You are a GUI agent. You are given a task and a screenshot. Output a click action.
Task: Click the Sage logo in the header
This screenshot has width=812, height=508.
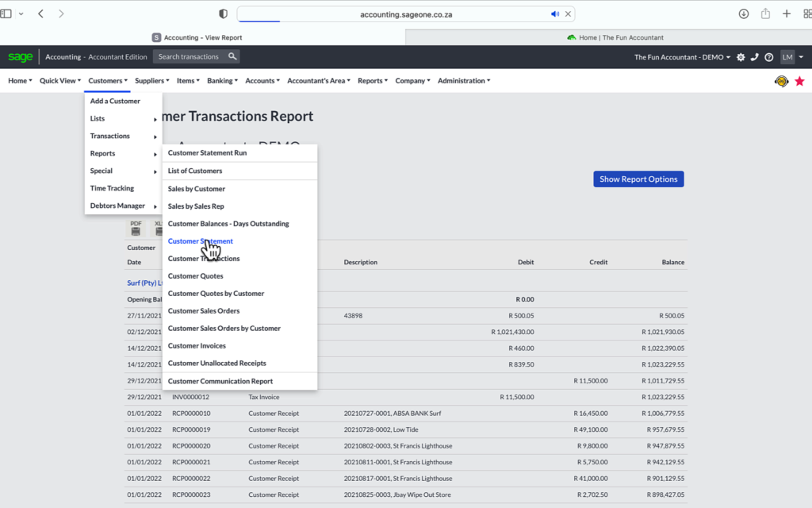pos(20,56)
